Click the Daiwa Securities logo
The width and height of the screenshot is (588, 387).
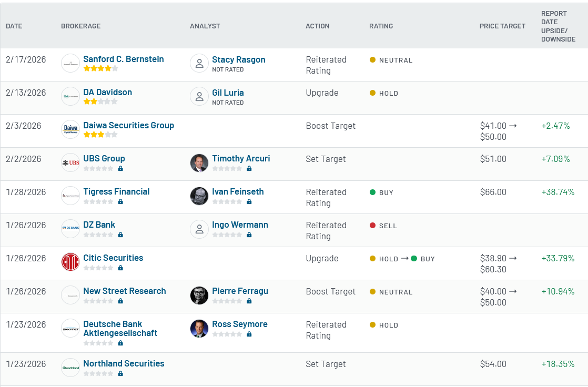point(70,129)
